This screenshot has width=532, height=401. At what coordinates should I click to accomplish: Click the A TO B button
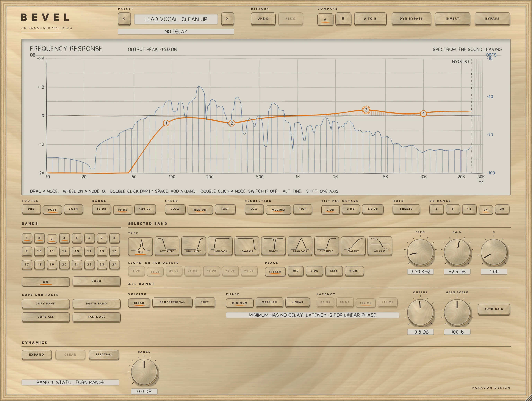[x=370, y=19]
